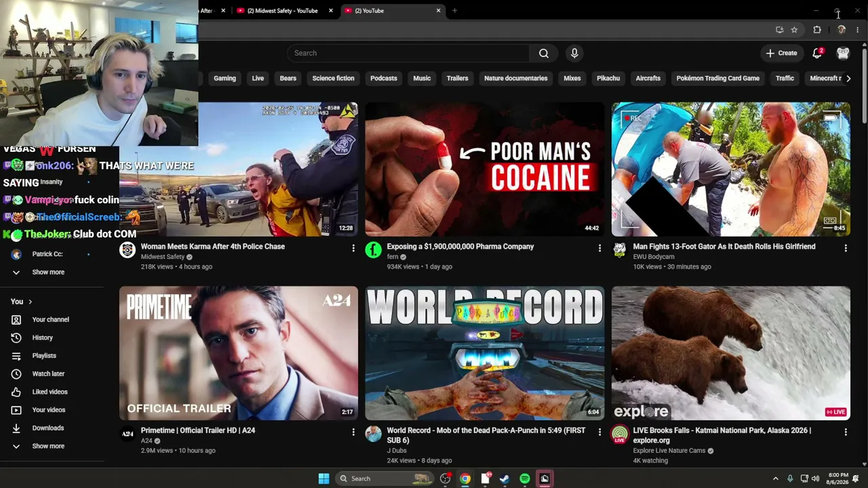The height and width of the screenshot is (488, 868).
Task: Filter feed by Gaming chip
Action: [x=224, y=78]
